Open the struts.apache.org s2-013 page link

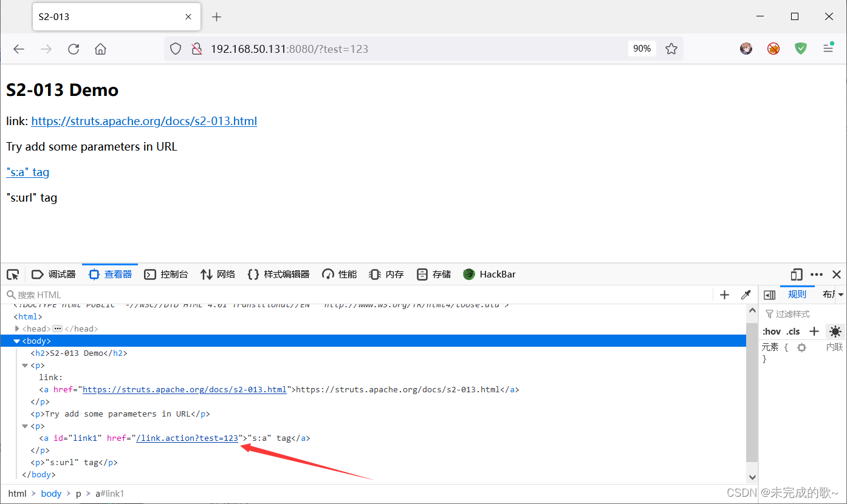(144, 121)
